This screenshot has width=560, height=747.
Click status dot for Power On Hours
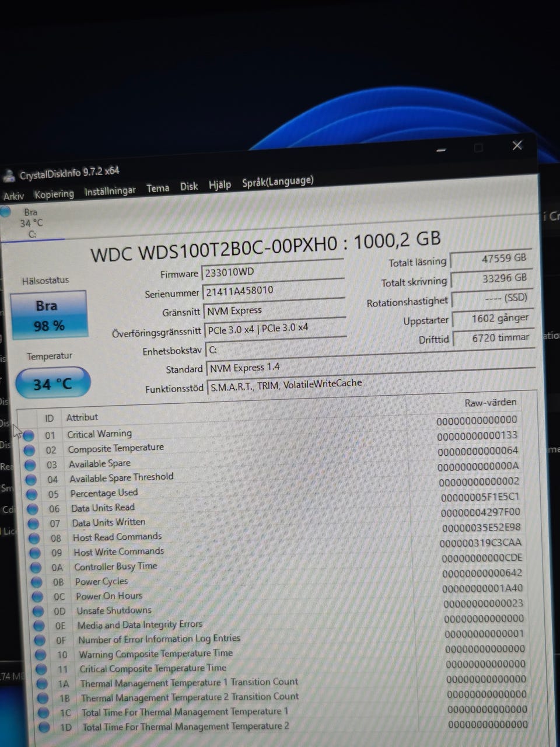click(37, 596)
